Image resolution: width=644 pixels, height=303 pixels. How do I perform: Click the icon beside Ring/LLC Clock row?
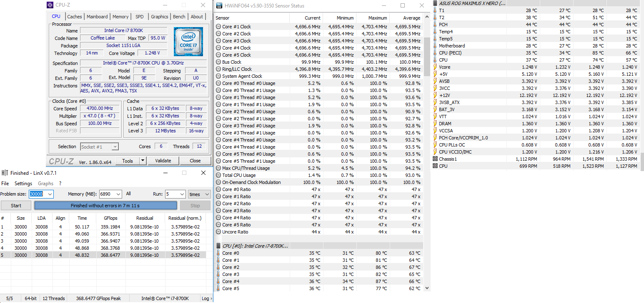point(218,69)
